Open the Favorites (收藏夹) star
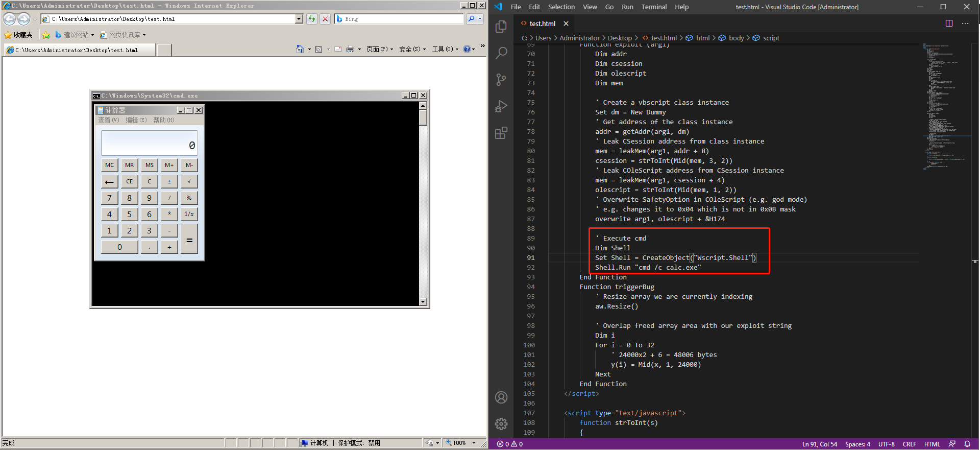This screenshot has height=450, width=980. click(18, 35)
